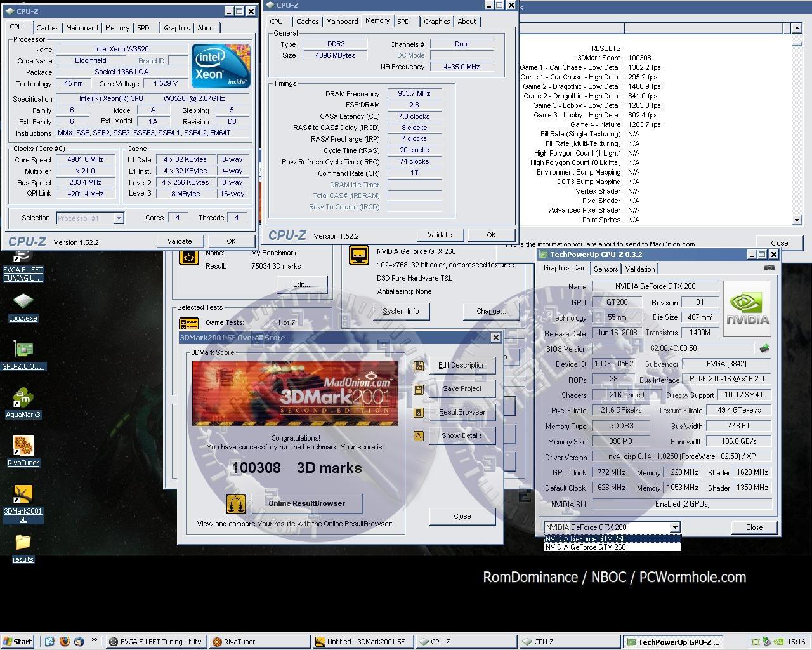Switch to the Validation tab in GPU-Z
This screenshot has height=650, width=812.
(x=640, y=269)
